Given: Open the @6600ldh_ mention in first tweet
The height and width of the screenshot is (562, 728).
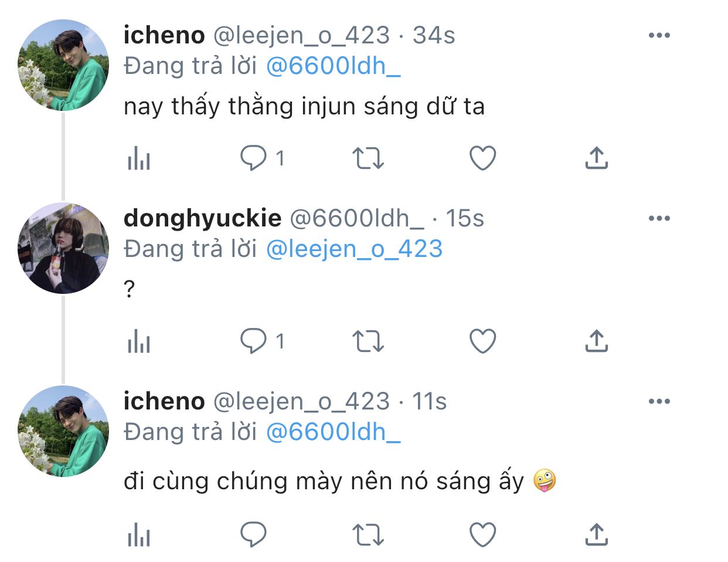Looking at the screenshot, I should click(333, 66).
